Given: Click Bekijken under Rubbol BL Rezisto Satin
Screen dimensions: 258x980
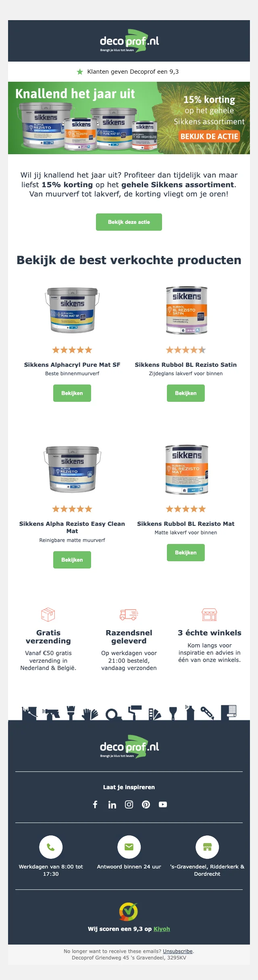Looking at the screenshot, I should (186, 393).
